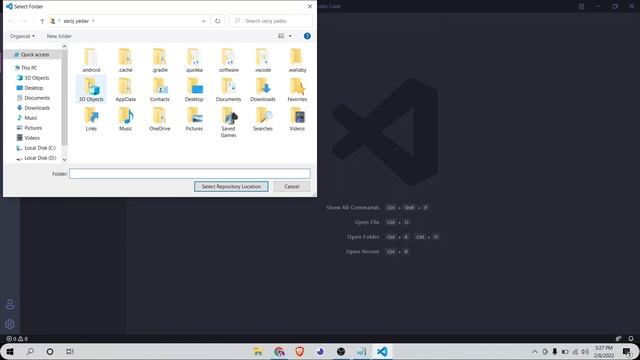Image resolution: width=640 pixels, height=360 pixels.
Task: Show hidden system tray icons
Action: (535, 351)
